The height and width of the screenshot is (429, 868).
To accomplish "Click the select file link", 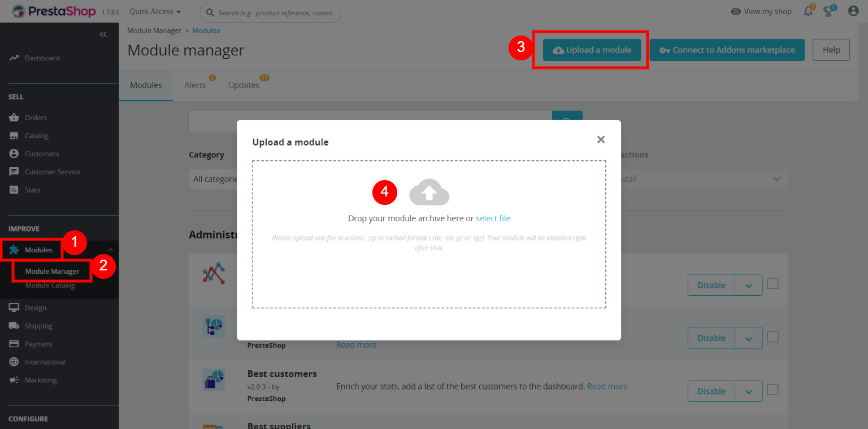I will tap(493, 218).
